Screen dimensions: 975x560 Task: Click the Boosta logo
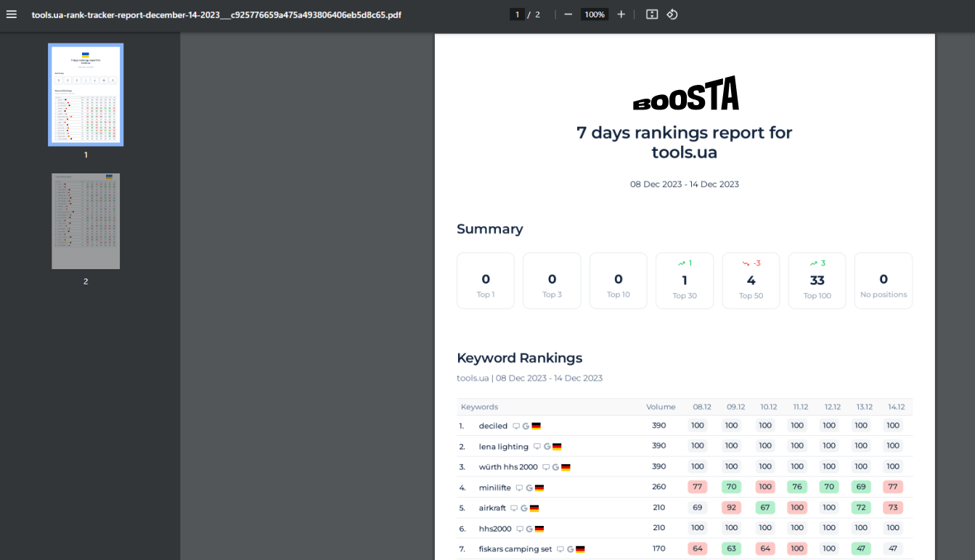click(x=685, y=94)
